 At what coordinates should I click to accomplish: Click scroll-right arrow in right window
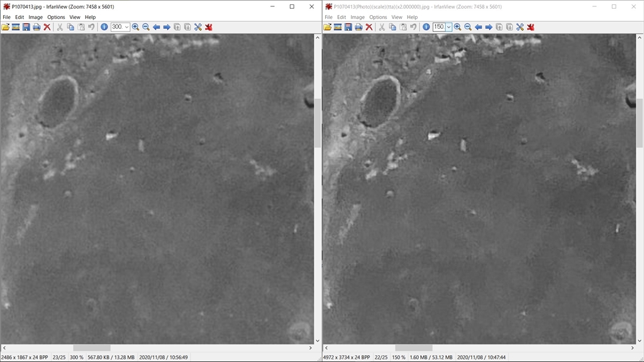pos(633,348)
